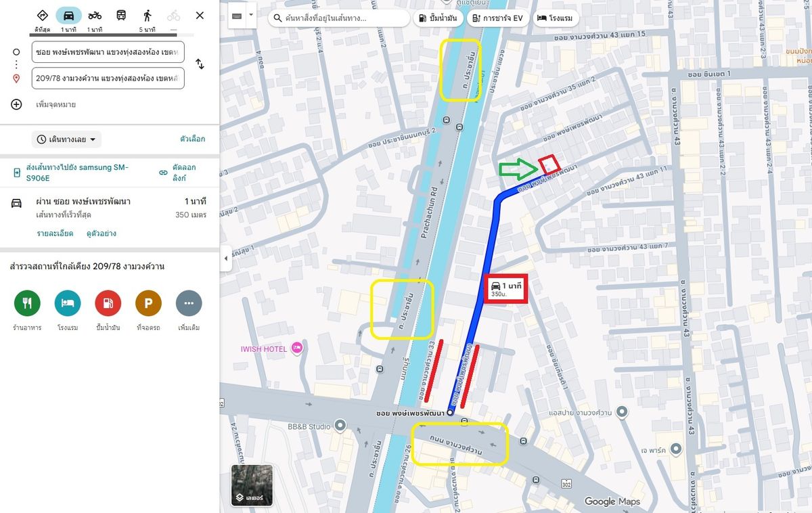Close the directions panel with X
This screenshot has height=513, width=812.
[x=200, y=16]
